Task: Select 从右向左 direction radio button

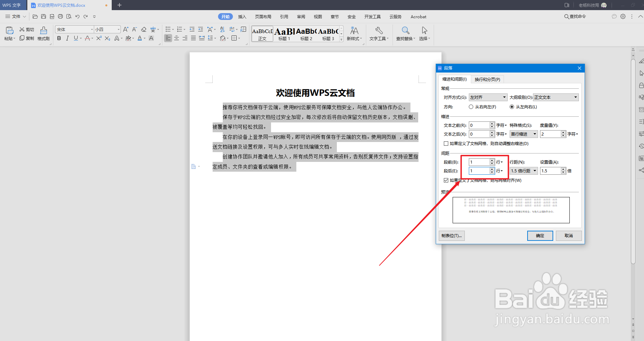Action: click(x=471, y=107)
